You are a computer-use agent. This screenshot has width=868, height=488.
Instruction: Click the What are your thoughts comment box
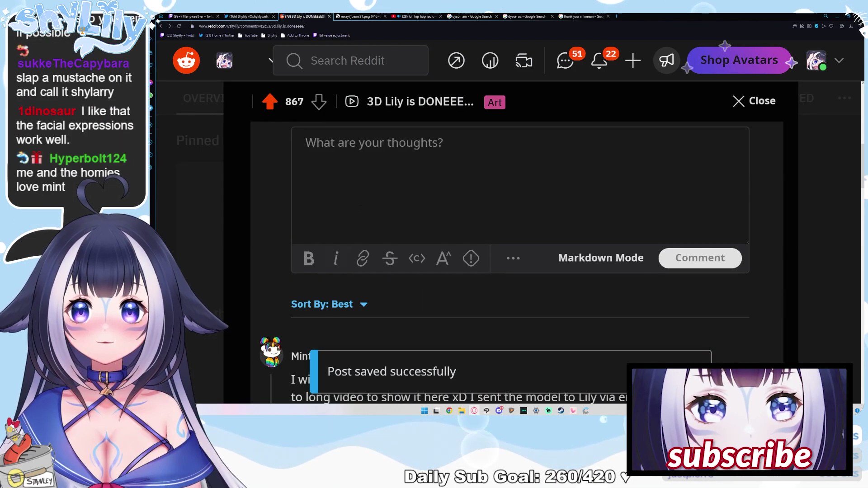[520, 186]
